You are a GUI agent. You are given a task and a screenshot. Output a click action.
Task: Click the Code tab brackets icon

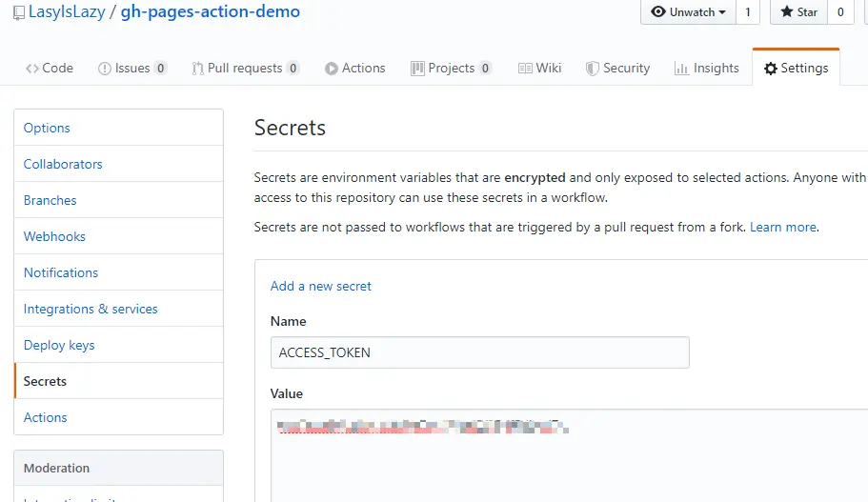[x=32, y=69]
